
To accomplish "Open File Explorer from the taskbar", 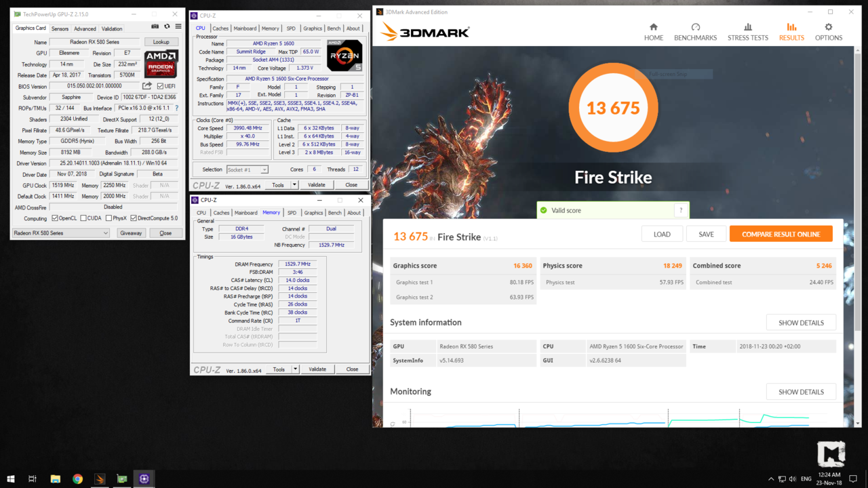I will (x=56, y=479).
